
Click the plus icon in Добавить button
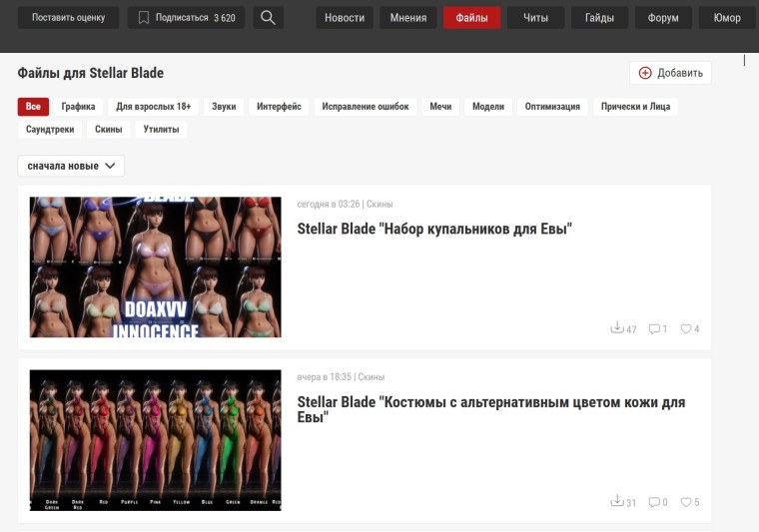[645, 73]
